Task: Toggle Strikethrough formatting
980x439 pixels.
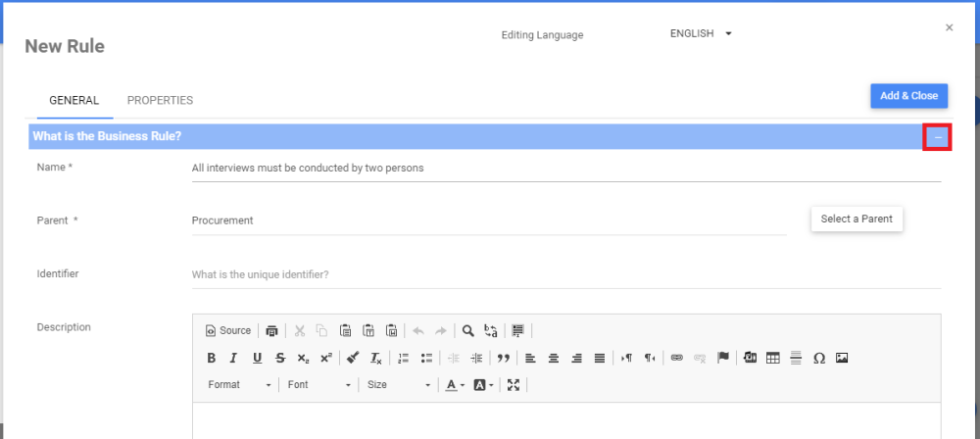Action: [280, 359]
